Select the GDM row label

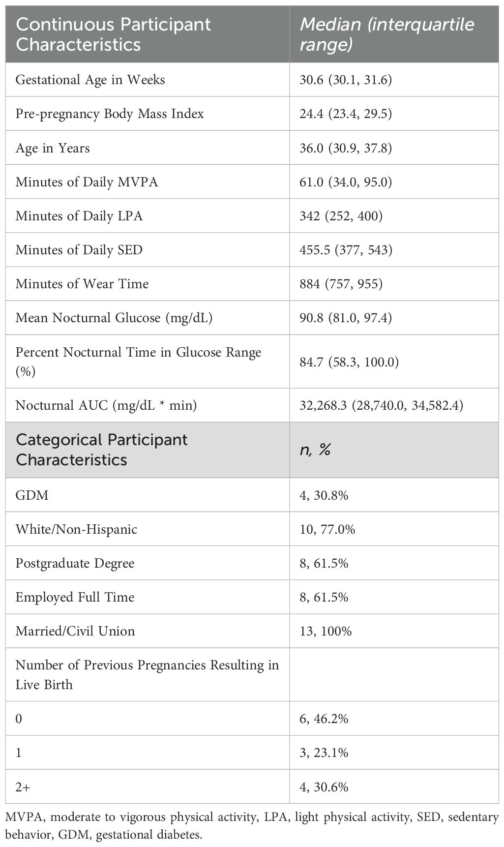(32, 495)
